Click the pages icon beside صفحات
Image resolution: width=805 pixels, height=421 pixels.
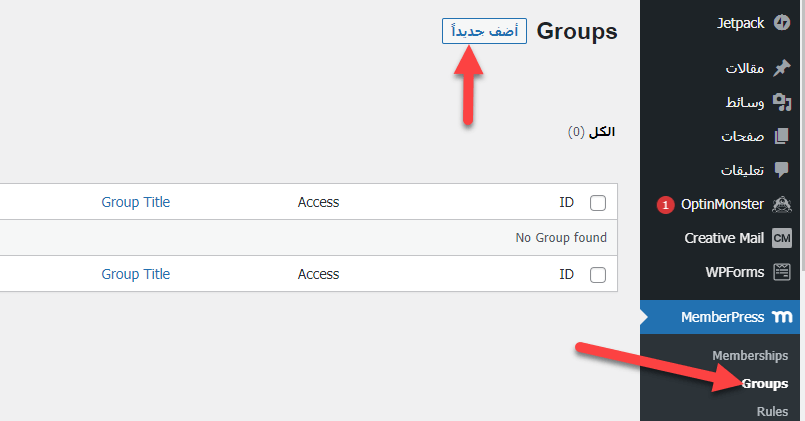(782, 136)
